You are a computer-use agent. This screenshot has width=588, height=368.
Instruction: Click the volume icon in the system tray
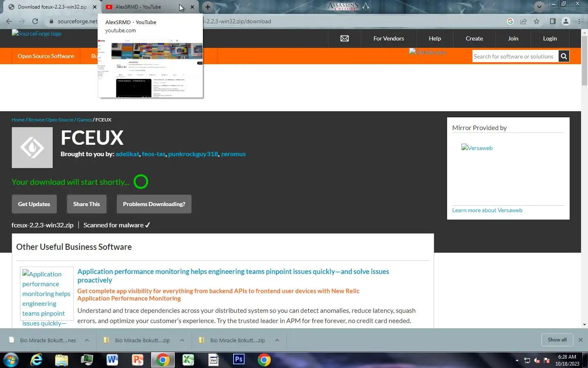click(x=537, y=360)
